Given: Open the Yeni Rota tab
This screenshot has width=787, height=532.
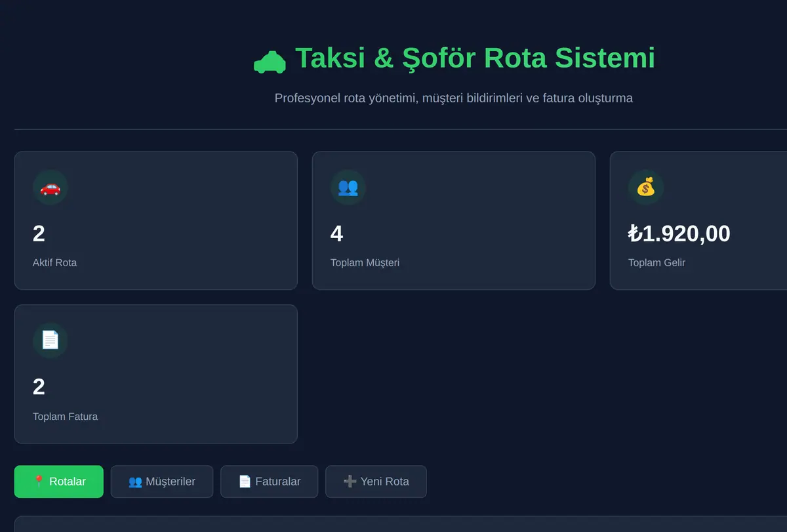Looking at the screenshot, I should [376, 481].
